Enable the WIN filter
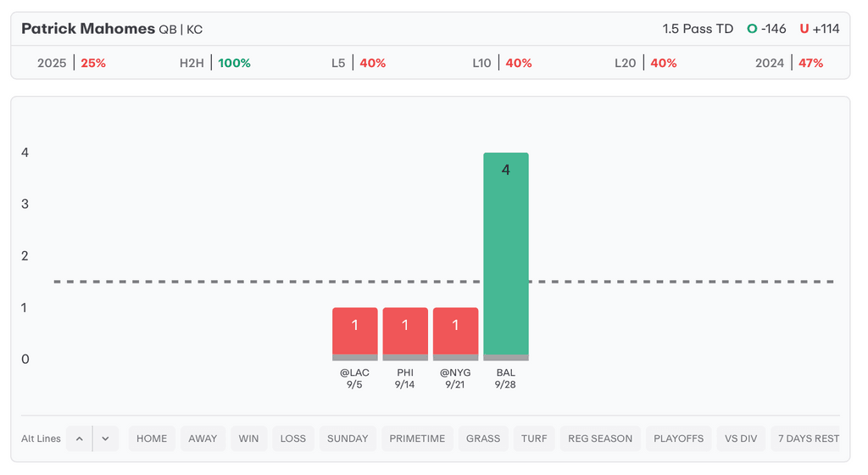 point(248,439)
